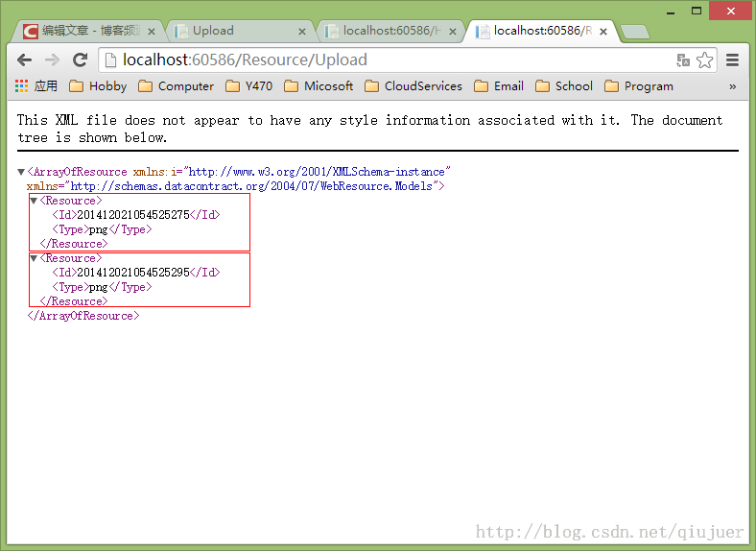Image resolution: width=756 pixels, height=551 pixels.
Task: Collapse the second Resource node
Action: [x=35, y=258]
